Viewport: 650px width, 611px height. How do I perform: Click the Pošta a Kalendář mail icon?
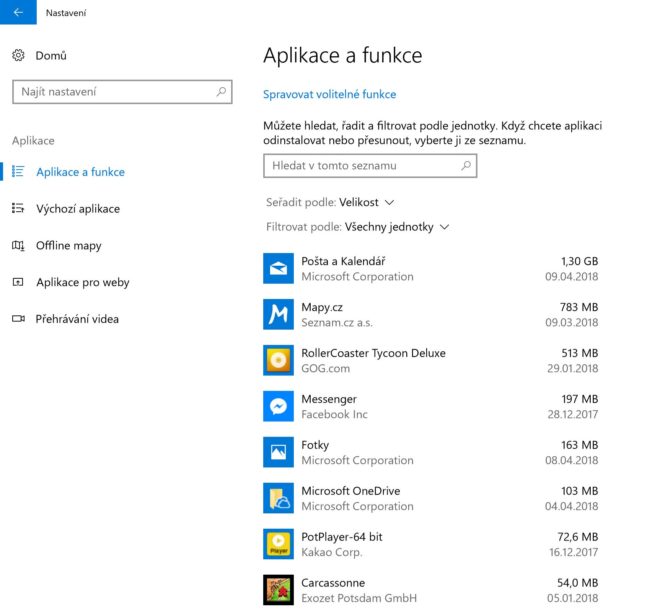click(279, 268)
